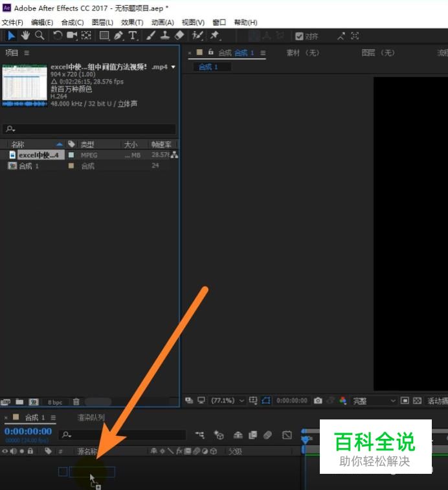
Task: Select the Brush tool
Action: pyautogui.click(x=151, y=36)
